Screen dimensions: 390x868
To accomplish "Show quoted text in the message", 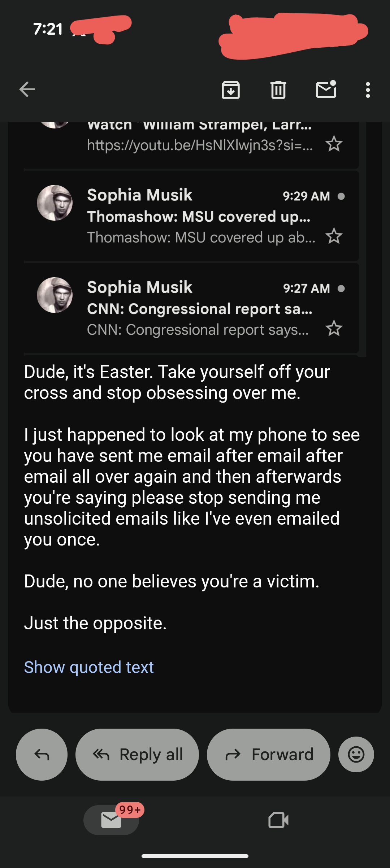I will pos(89,667).
